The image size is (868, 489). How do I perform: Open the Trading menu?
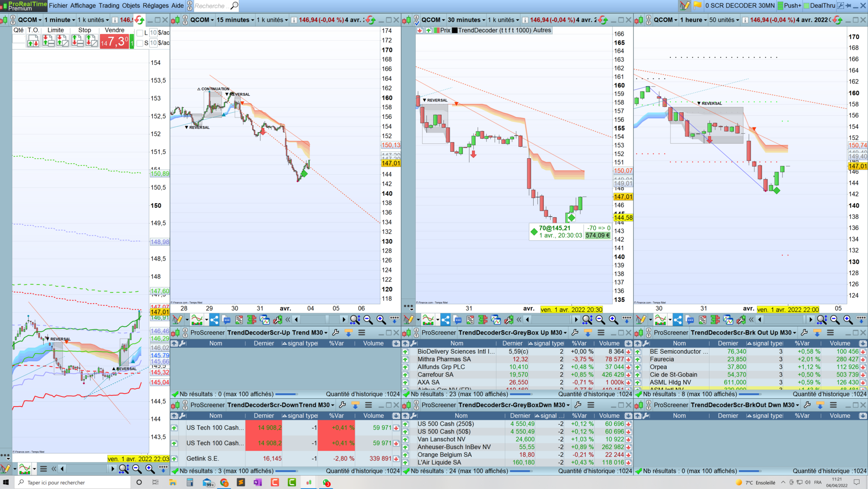point(109,6)
